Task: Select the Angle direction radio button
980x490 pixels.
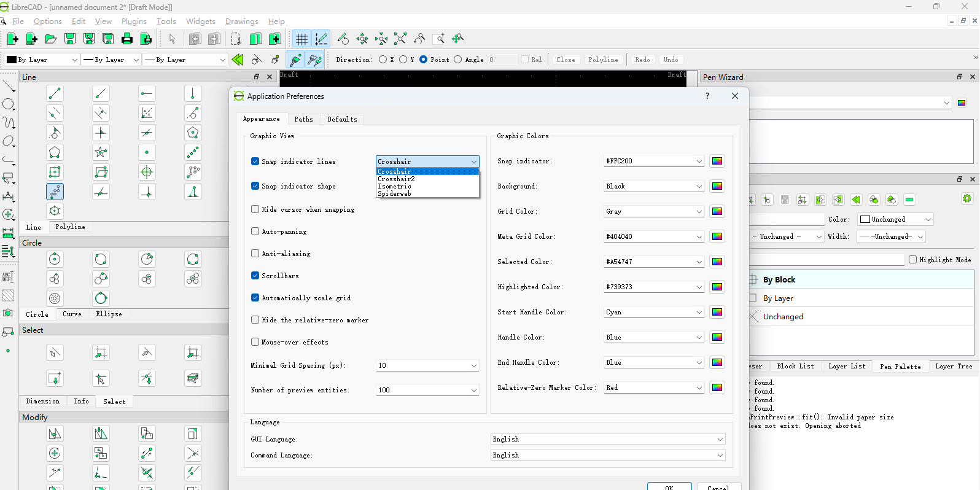Action: tap(458, 60)
